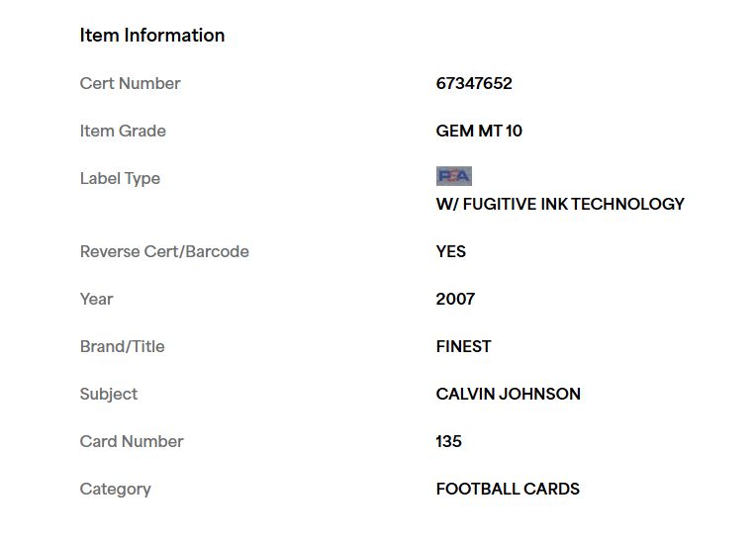Click the FINEST brand value
The height and width of the screenshot is (543, 756).
click(x=463, y=346)
